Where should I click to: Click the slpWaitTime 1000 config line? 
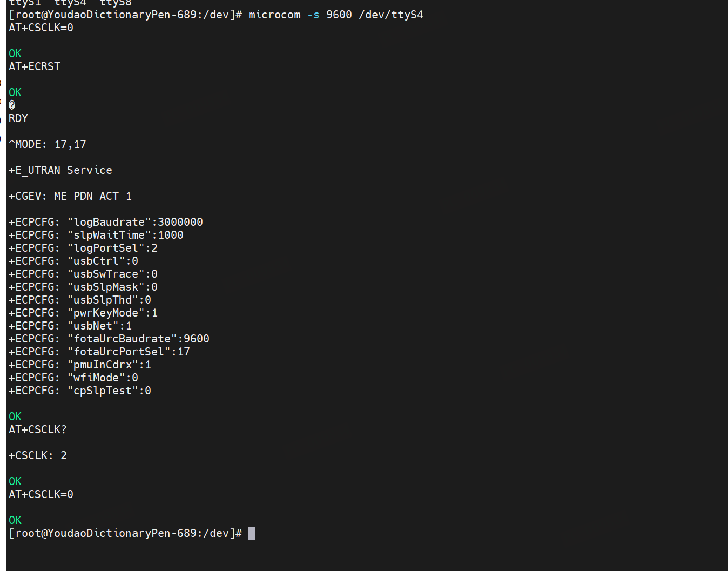click(x=96, y=235)
